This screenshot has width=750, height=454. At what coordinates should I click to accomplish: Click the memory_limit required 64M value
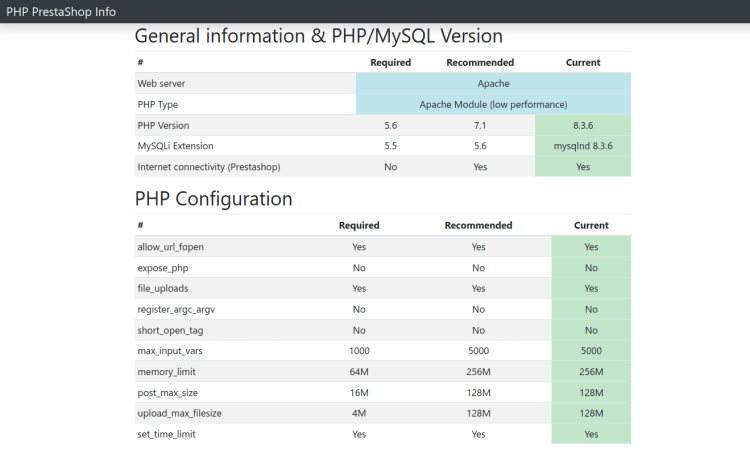(x=359, y=372)
